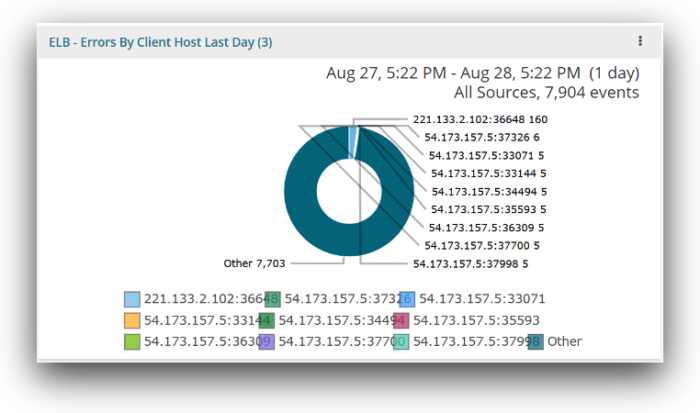Click the green swatch for 54.173.157.5:34494

tap(267, 320)
